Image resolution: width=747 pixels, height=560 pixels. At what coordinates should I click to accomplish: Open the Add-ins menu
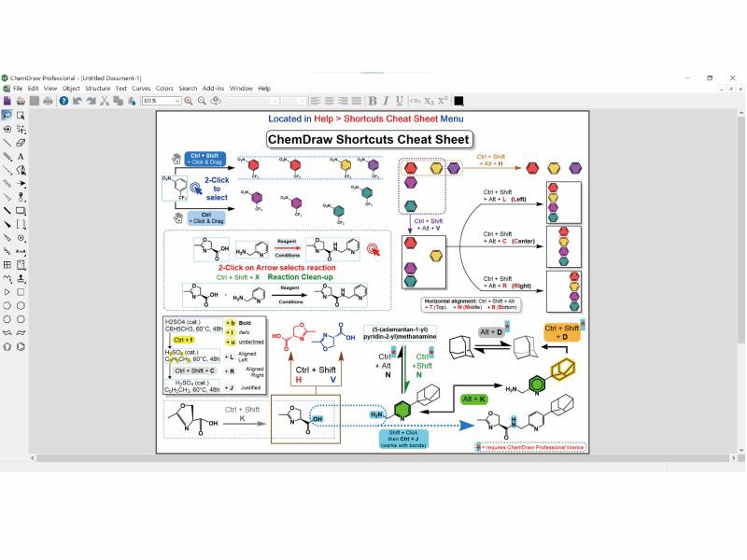coord(213,89)
